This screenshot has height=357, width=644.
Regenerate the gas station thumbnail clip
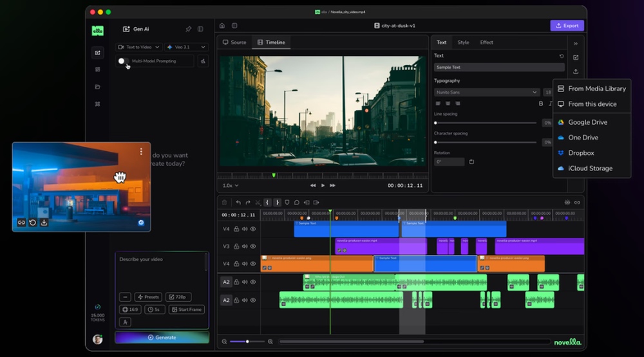point(33,223)
